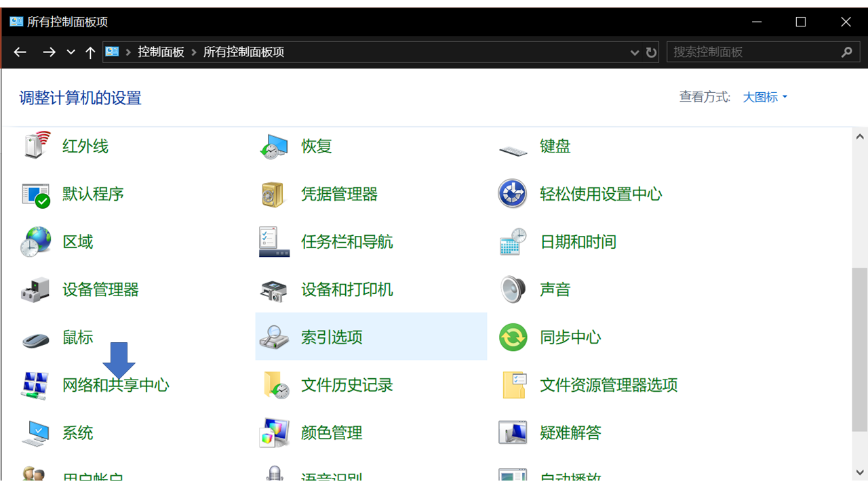Open the 区域 globe icon
This screenshot has height=488, width=868.
[x=36, y=242]
